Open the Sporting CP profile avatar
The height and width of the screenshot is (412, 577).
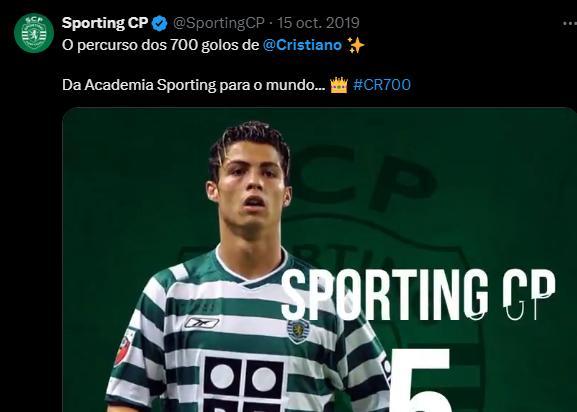click(34, 33)
